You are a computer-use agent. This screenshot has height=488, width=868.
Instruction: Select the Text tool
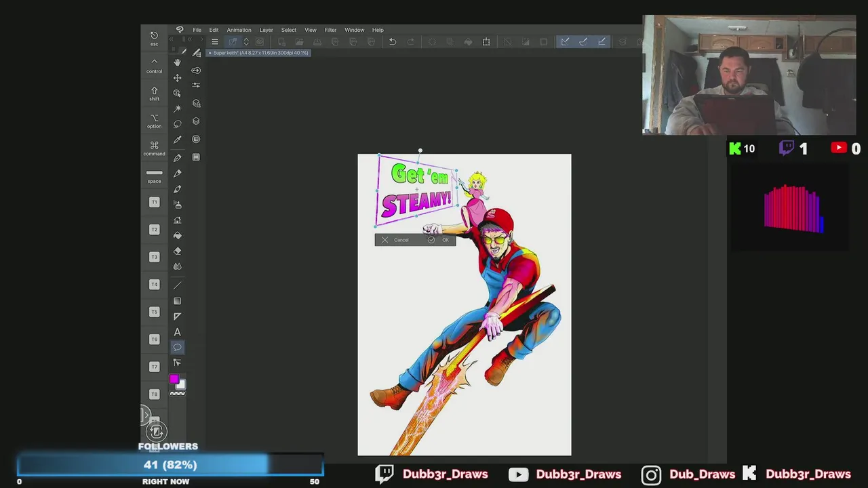pos(177,332)
